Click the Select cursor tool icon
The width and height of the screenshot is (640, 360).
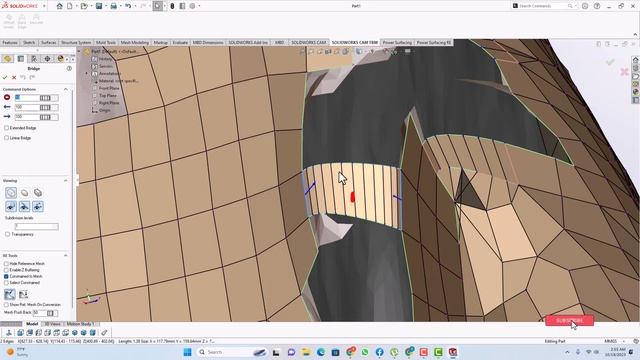pyautogui.click(x=158, y=6)
